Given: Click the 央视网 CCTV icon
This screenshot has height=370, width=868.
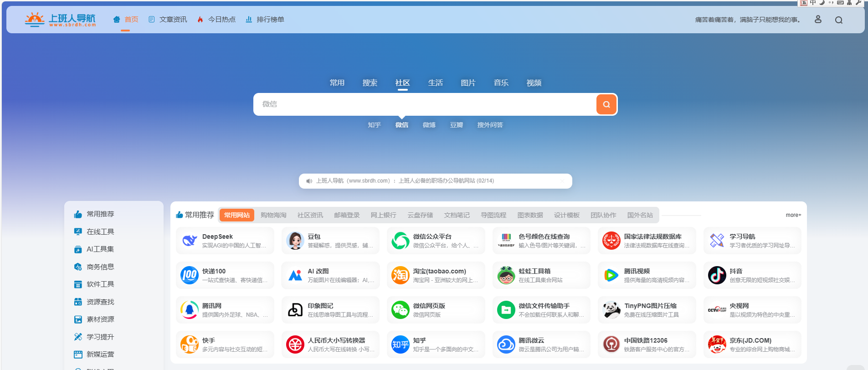Looking at the screenshot, I should [717, 310].
